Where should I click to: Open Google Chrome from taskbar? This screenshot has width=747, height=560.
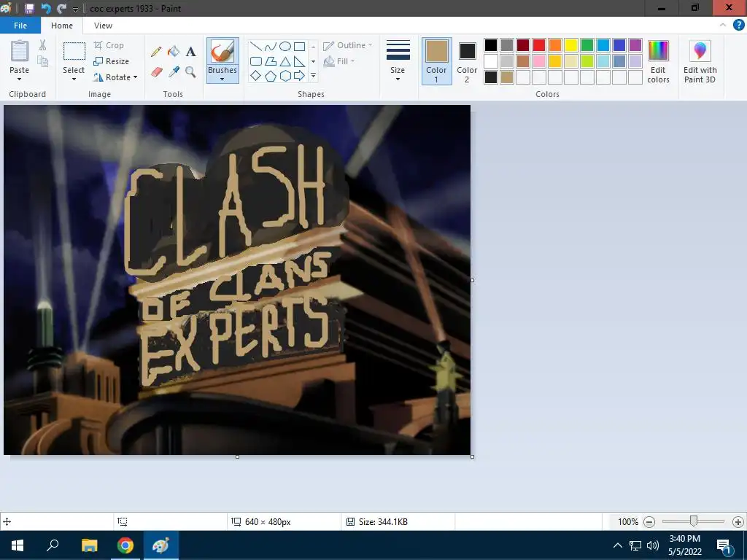(x=125, y=545)
